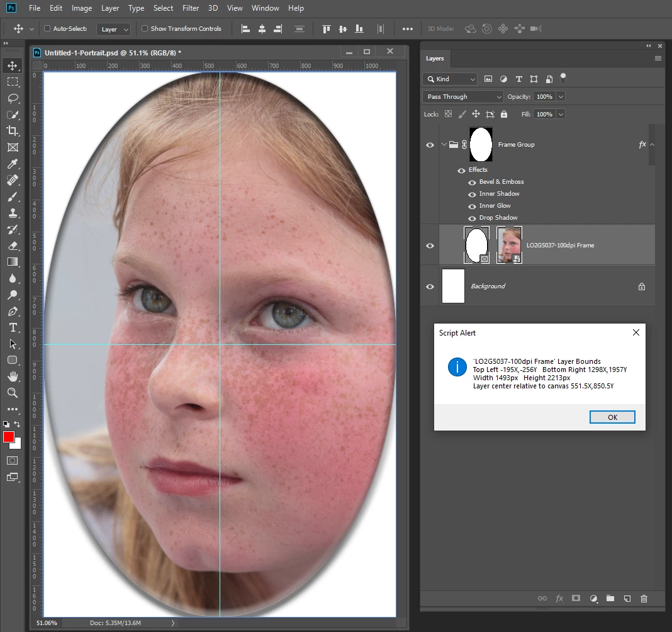Select the Gradient tool
Image resolution: width=672 pixels, height=632 pixels.
tap(13, 262)
